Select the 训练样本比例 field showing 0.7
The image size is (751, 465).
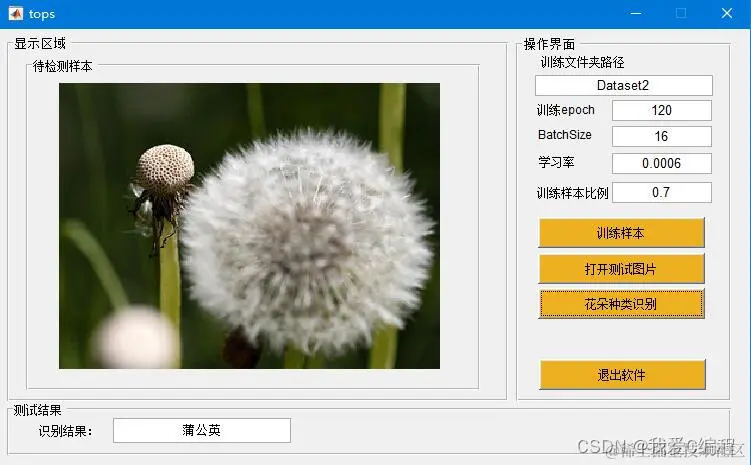click(661, 193)
